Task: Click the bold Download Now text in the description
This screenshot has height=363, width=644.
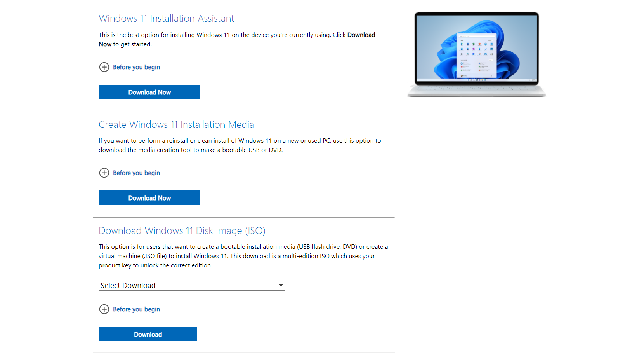Action: (361, 35)
